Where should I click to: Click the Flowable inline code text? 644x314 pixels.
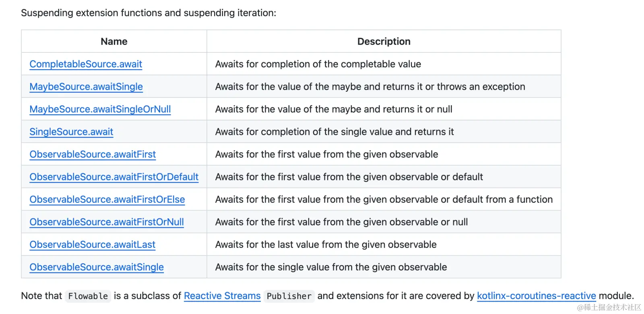pos(88,296)
